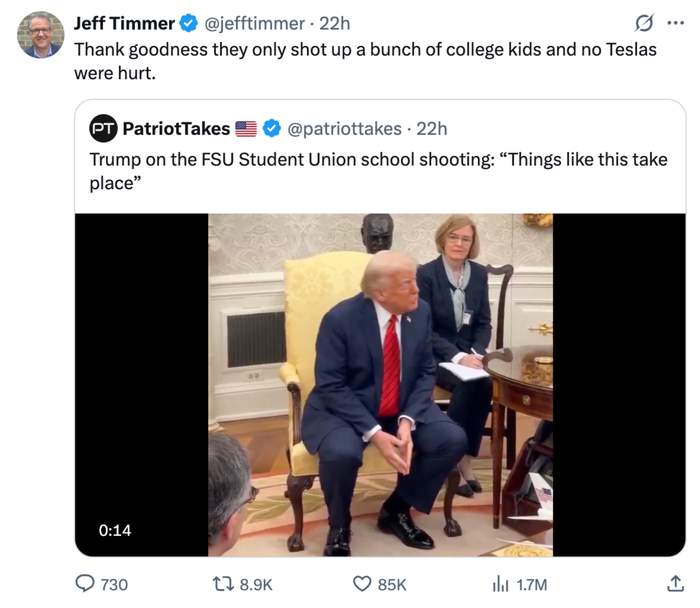Click the American flag emoji beside PatriotTakes
The image size is (700, 608).
[x=246, y=128]
